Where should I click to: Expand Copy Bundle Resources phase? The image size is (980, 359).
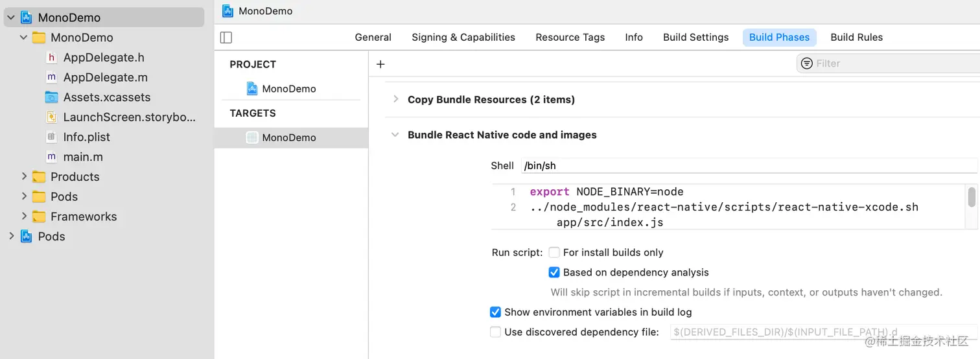(395, 99)
